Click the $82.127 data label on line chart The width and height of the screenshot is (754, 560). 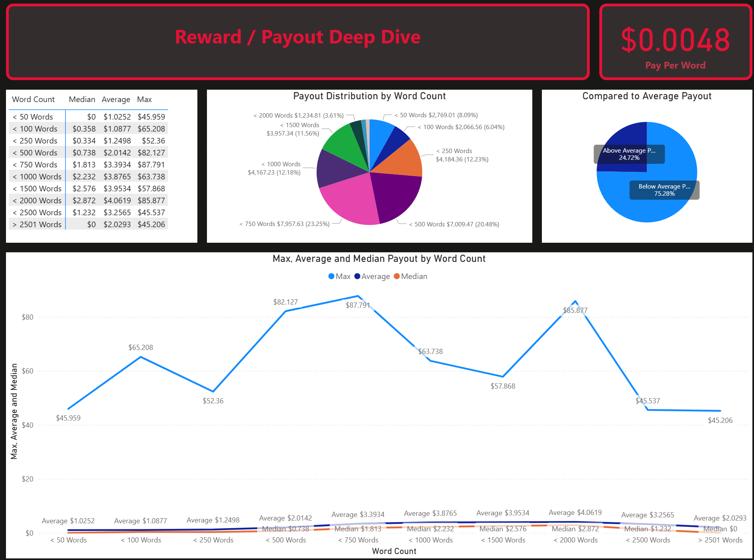(x=285, y=302)
